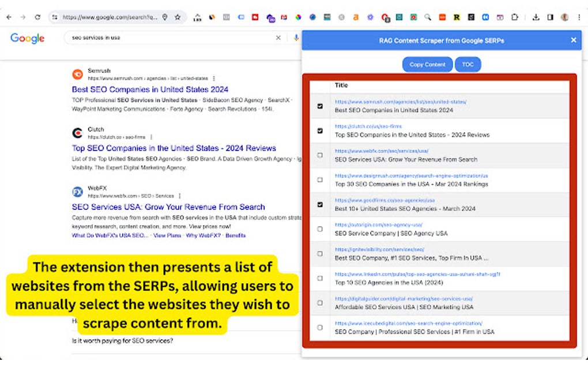This screenshot has width=588, height=368.
Task: Open the options menu beside the Clutch result
Action: pos(150,137)
